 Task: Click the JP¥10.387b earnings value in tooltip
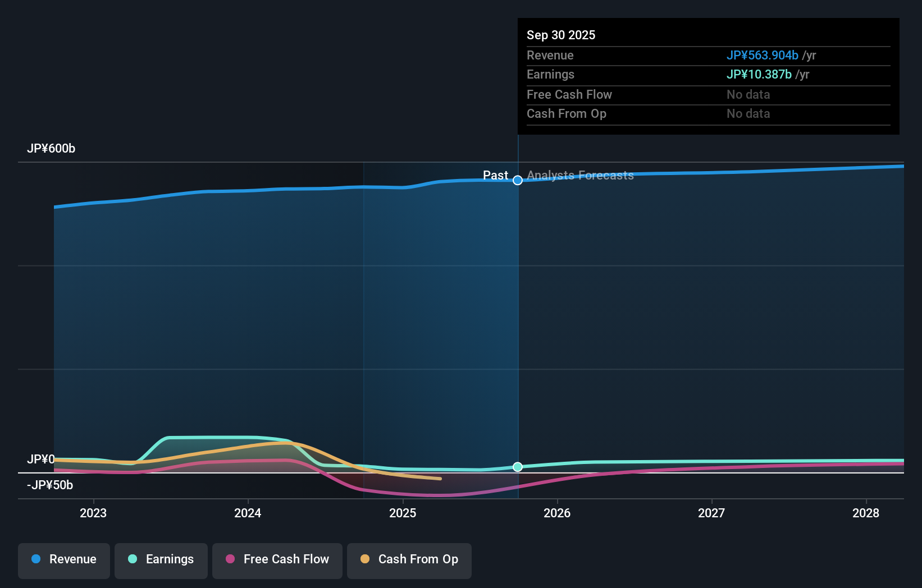click(x=759, y=74)
